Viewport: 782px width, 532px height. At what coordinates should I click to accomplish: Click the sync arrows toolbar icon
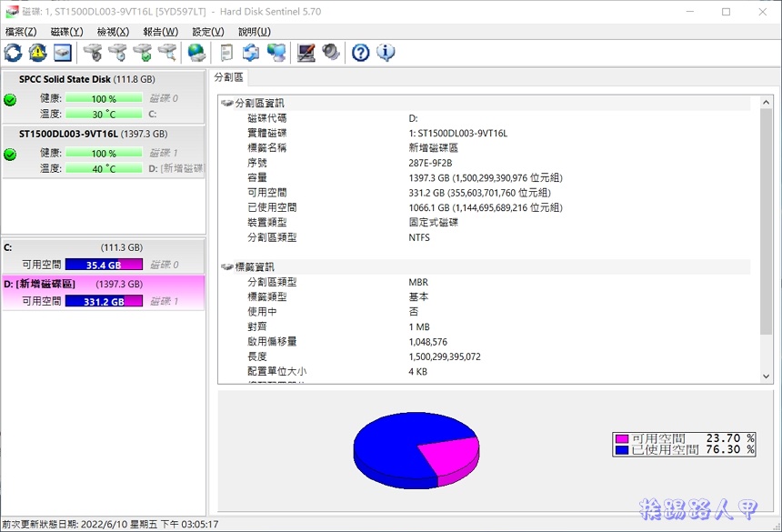250,53
